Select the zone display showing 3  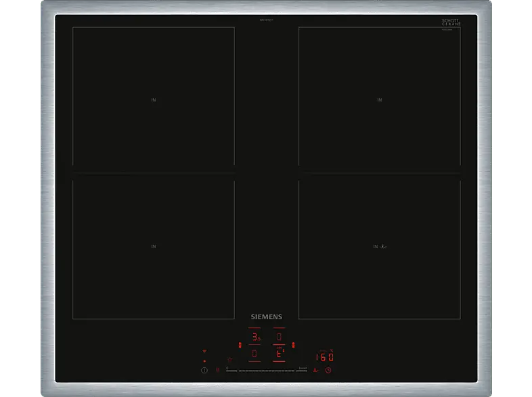(255, 336)
